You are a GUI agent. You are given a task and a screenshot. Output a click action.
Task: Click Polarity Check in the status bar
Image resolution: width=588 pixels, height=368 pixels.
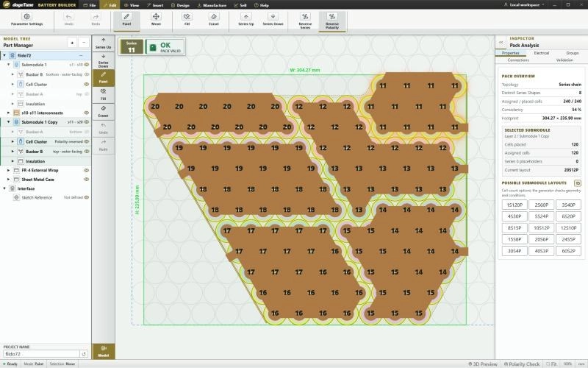[x=522, y=364]
